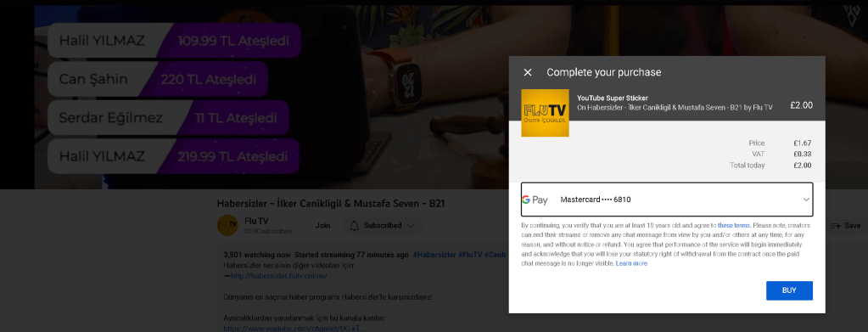Click the Flu TV sticker thumbnail
The image size is (868, 332).
coord(545,113)
